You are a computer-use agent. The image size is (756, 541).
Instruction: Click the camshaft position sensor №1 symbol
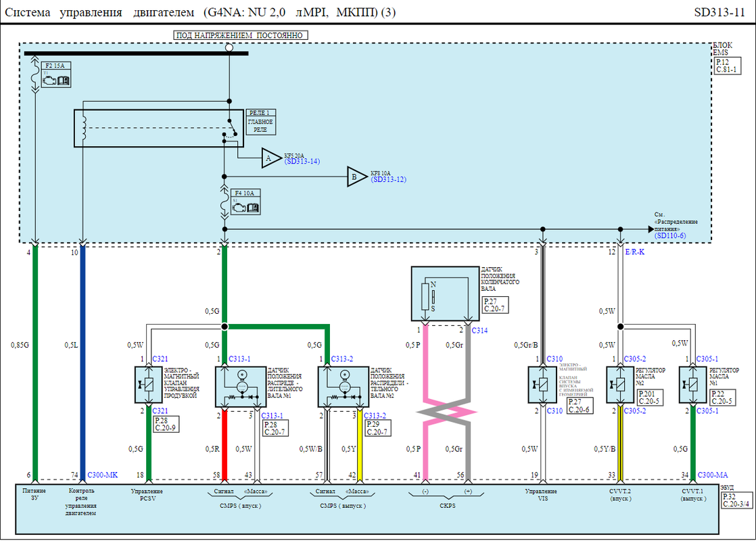(x=241, y=387)
